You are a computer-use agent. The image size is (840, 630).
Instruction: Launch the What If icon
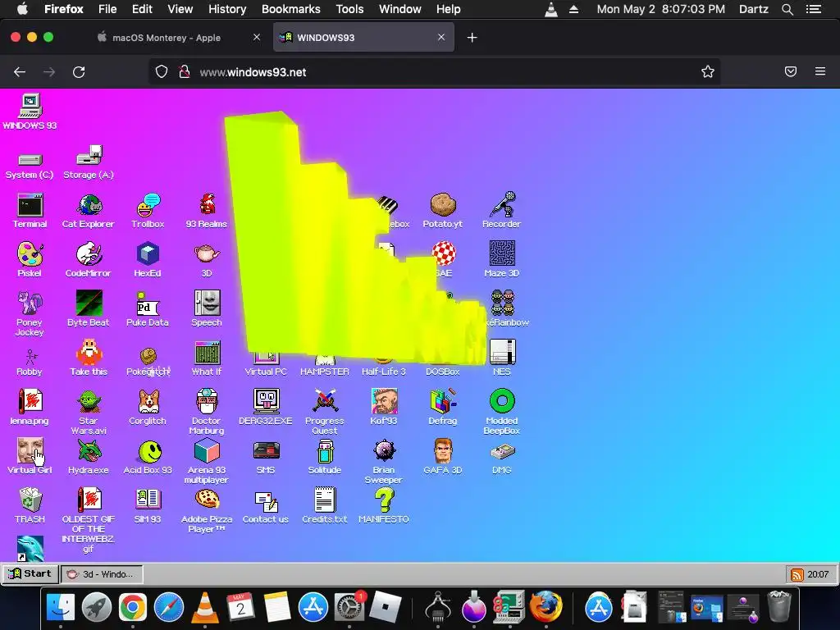coord(207,352)
